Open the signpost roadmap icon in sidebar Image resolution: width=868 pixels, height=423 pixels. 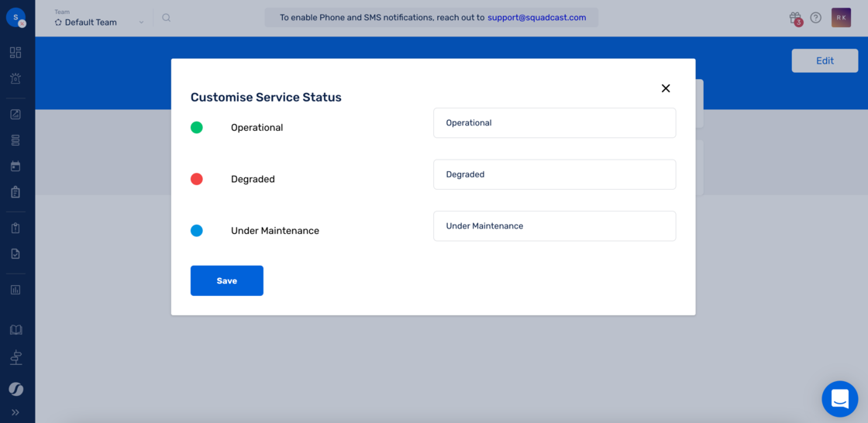click(x=16, y=358)
